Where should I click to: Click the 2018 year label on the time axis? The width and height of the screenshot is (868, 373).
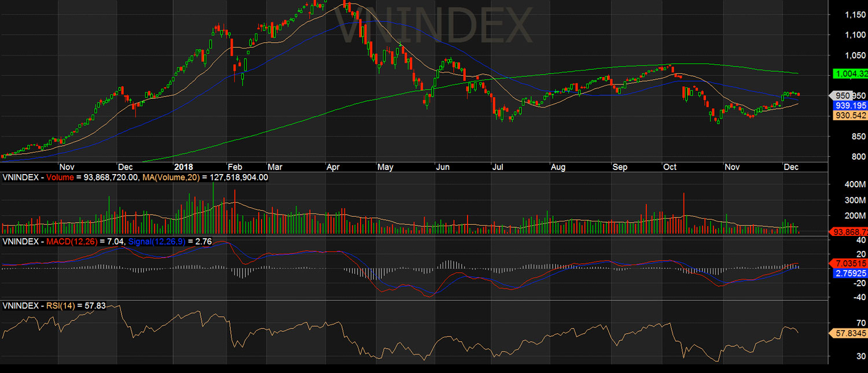click(x=183, y=167)
